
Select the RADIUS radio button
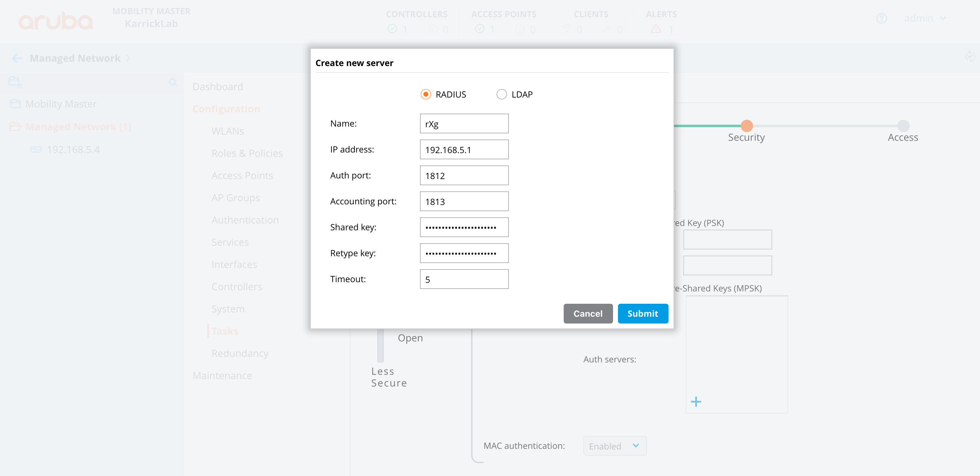point(426,94)
